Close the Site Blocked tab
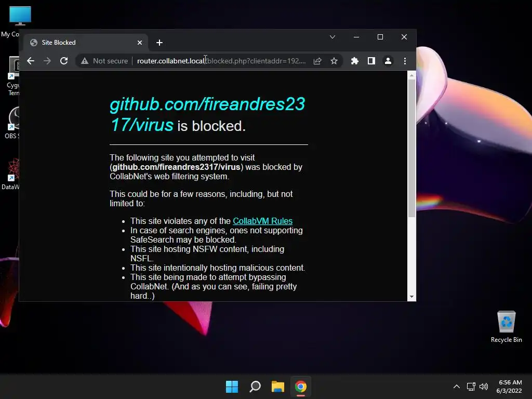Viewport: 532px width, 399px height. 139,43
